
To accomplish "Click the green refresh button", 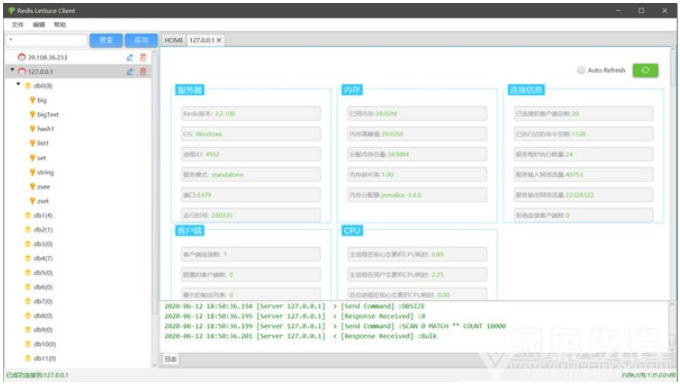I will [x=645, y=70].
